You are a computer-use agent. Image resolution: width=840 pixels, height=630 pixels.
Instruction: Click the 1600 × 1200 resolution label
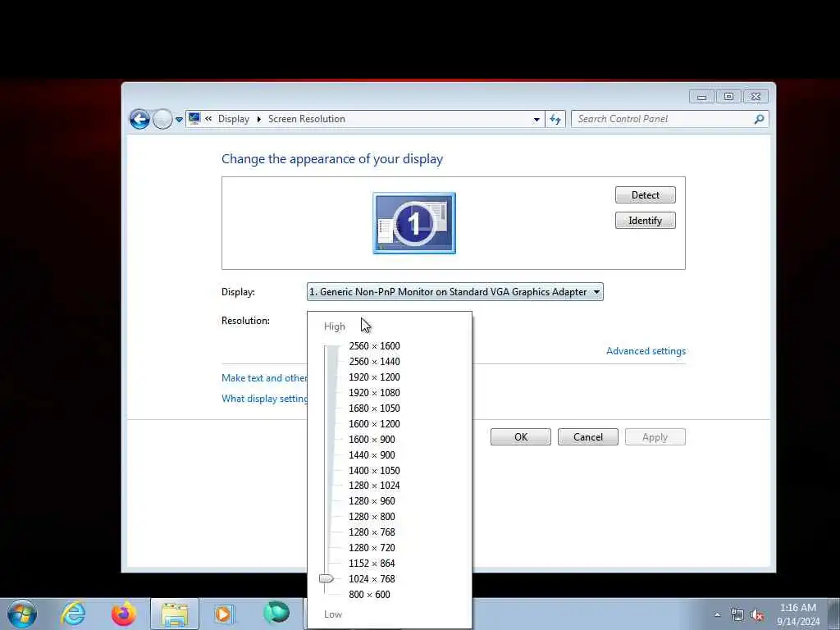[x=374, y=424]
